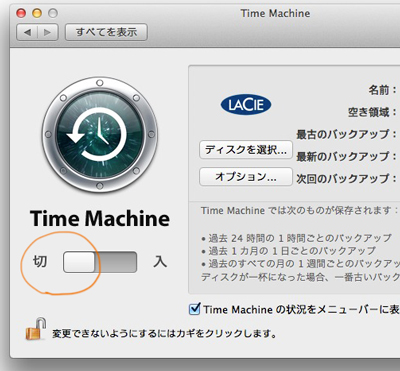
Task: Click the LaCie disk logo
Action: click(246, 105)
